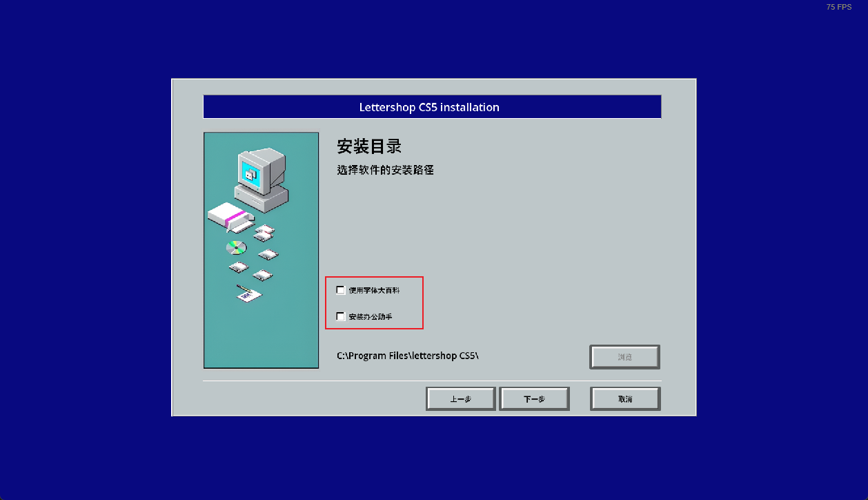Click the stacked pair of floppy disks
The image size is (868, 500).
(x=264, y=233)
